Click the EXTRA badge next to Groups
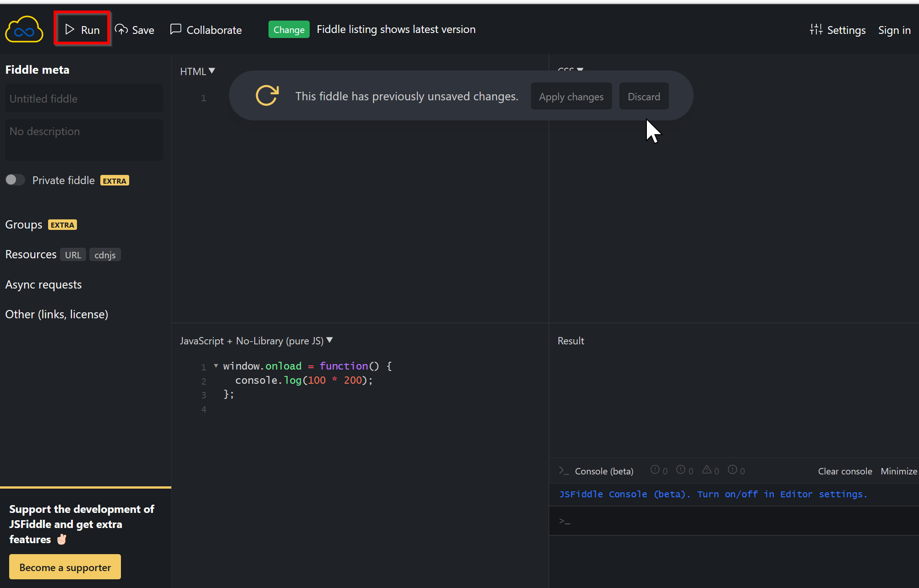The image size is (919, 588). 63,225
